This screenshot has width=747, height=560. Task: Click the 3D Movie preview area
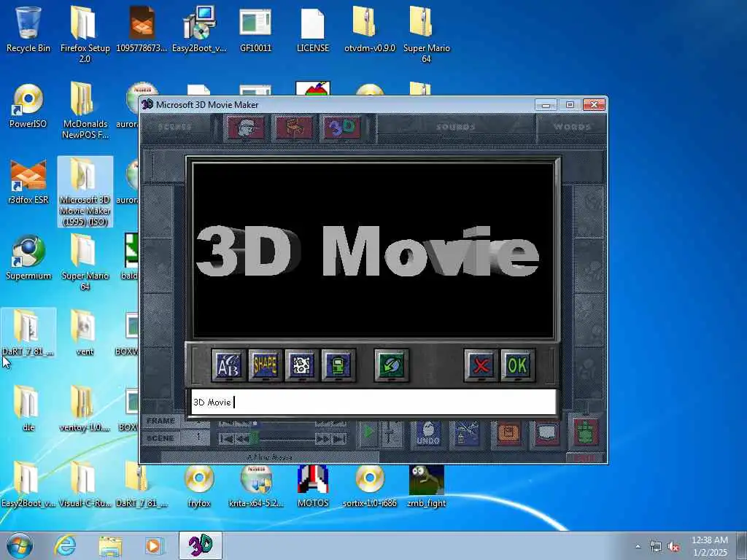pos(373,250)
